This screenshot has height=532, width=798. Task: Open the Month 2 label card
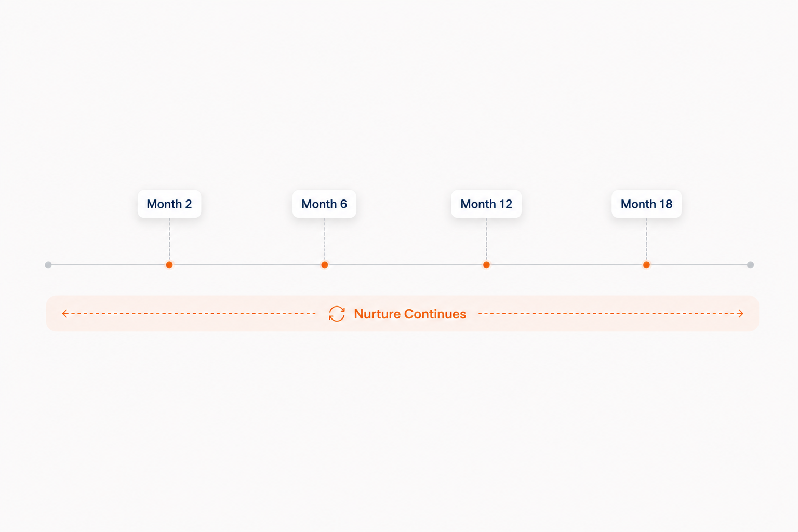(169, 204)
